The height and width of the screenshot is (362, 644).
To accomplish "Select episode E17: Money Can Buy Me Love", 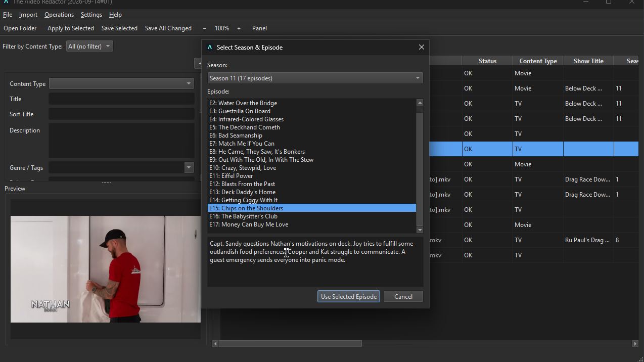I will [x=311, y=224].
